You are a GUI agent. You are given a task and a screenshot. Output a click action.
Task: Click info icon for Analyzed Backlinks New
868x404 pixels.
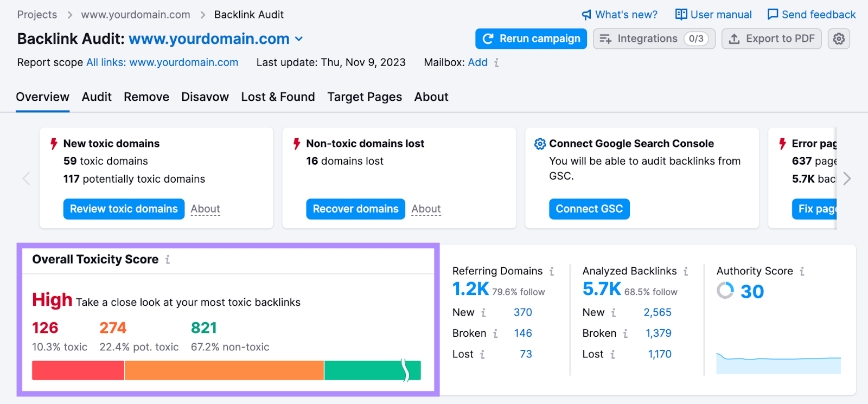[x=614, y=313]
